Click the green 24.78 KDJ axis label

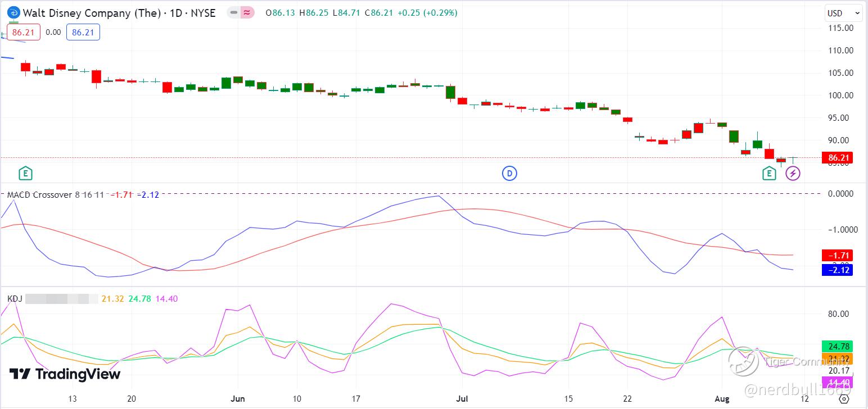[x=837, y=346]
